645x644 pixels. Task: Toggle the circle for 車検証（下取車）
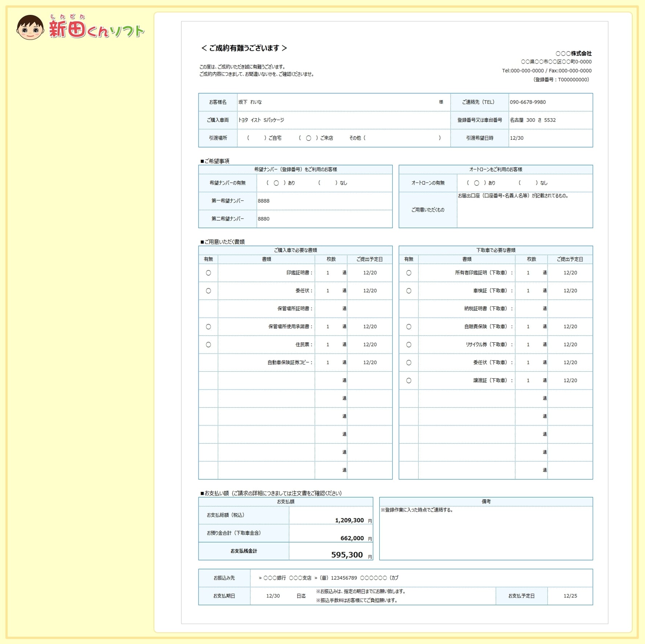click(x=409, y=291)
